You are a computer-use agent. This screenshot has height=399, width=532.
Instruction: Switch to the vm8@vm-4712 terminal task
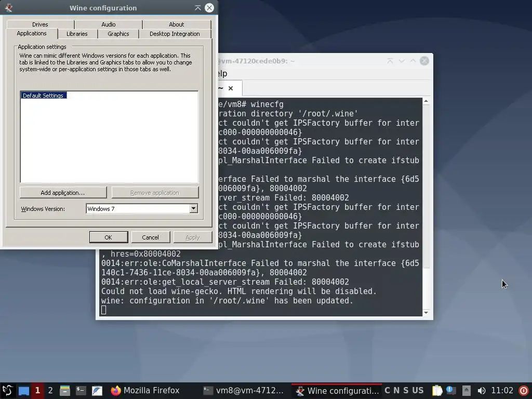point(244,391)
